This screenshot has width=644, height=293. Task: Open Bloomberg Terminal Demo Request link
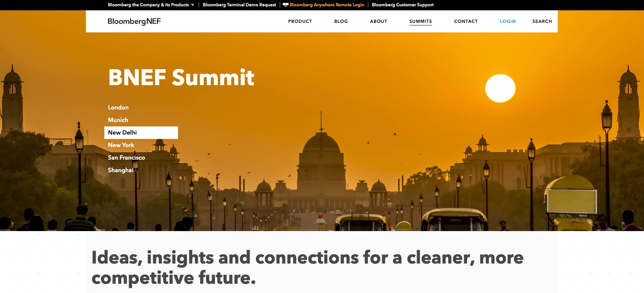tap(239, 5)
